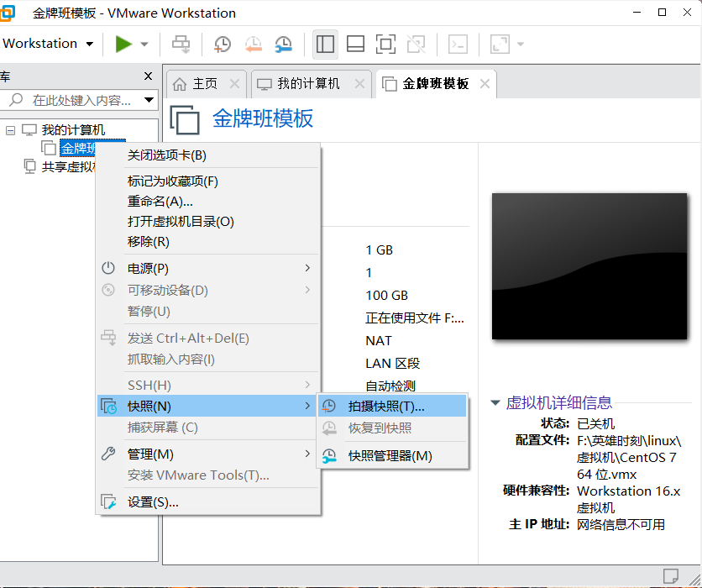Viewport: 702px width, 588px height.
Task: Open the library search filter dropdown
Action: coord(149,100)
